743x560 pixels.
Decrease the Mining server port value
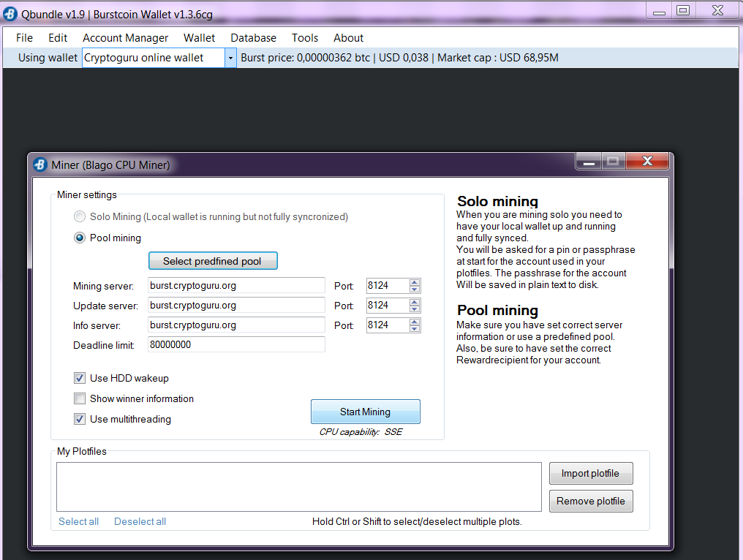[415, 289]
